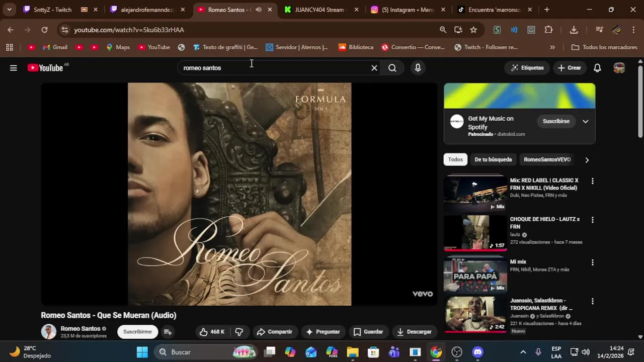The image size is (644, 362).
Task: Click the Descargar download button
Action: click(414, 332)
